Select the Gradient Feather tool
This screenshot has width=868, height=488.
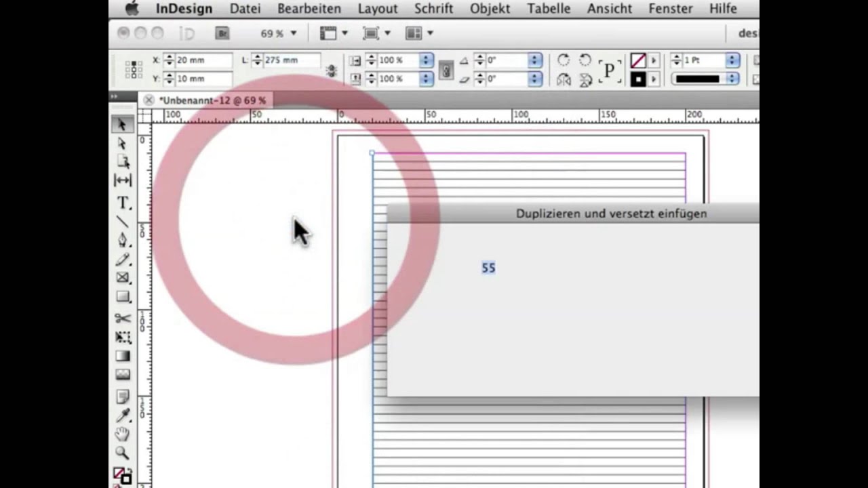click(x=123, y=374)
